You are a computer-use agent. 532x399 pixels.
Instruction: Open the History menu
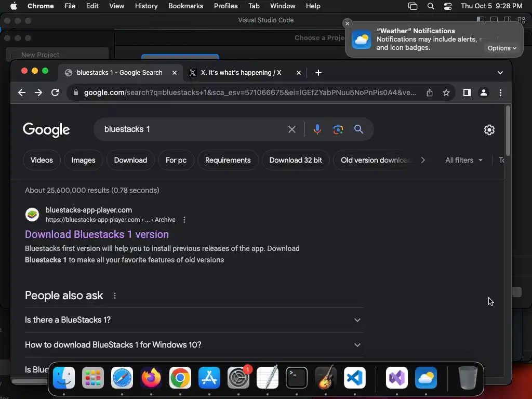coord(146,6)
